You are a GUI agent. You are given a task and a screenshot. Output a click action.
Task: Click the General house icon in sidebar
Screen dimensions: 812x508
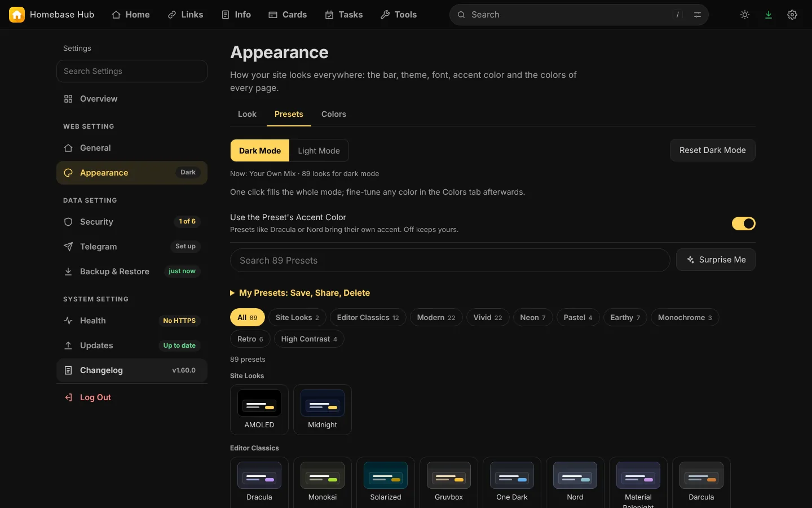(x=68, y=148)
